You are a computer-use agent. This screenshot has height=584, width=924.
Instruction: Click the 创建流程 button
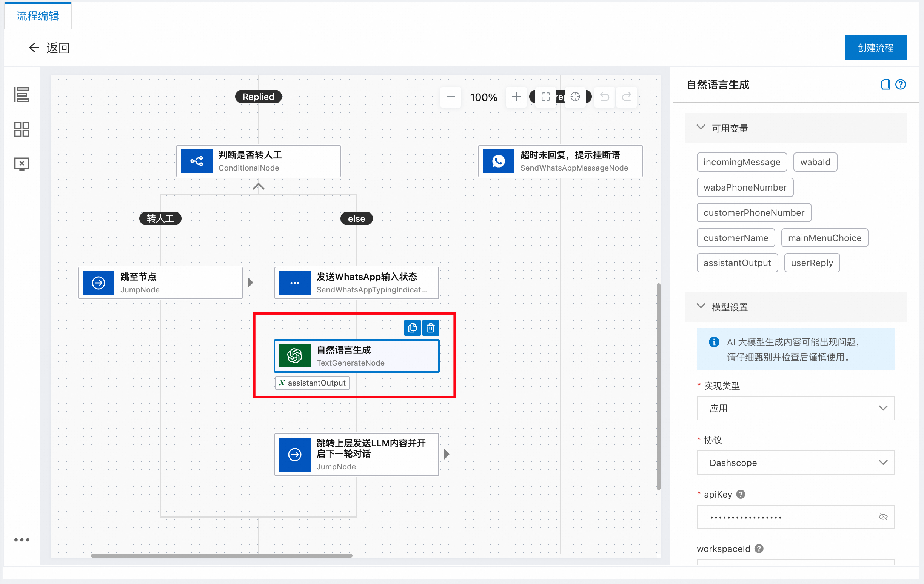pos(875,48)
